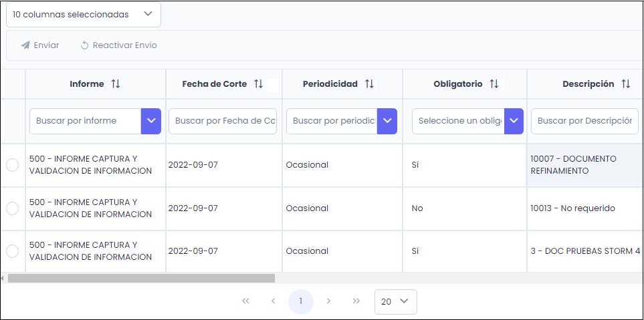Select first row radio button
Screen dimensions: 644x320
(x=12, y=165)
